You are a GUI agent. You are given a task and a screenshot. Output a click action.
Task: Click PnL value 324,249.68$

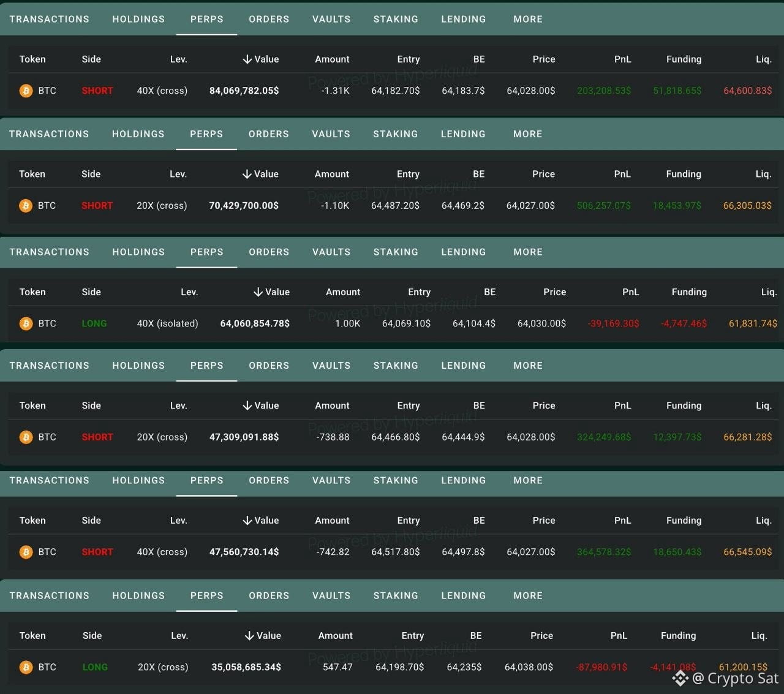604,437
